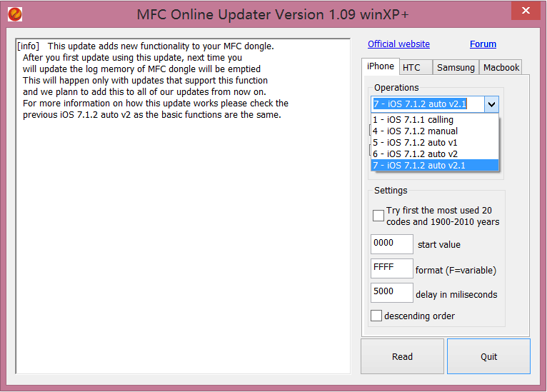Switch to the HTC tab
Viewport: 547px width, 392px height.
pos(411,68)
